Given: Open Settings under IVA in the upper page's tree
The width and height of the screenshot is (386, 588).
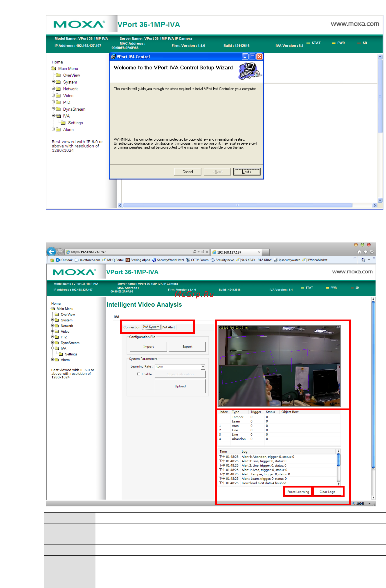Looking at the screenshot, I should 76,123.
